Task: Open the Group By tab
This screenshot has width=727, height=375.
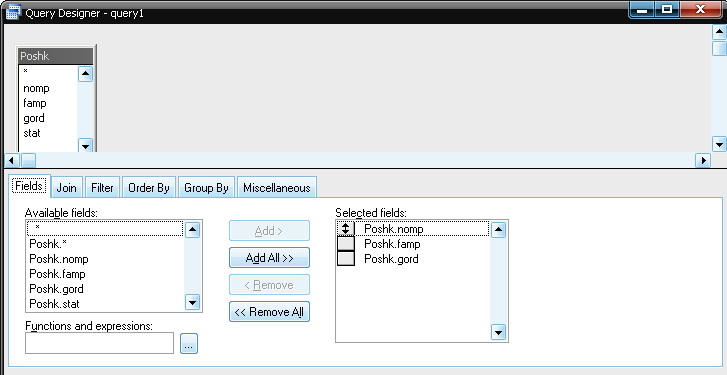Action: (x=206, y=188)
